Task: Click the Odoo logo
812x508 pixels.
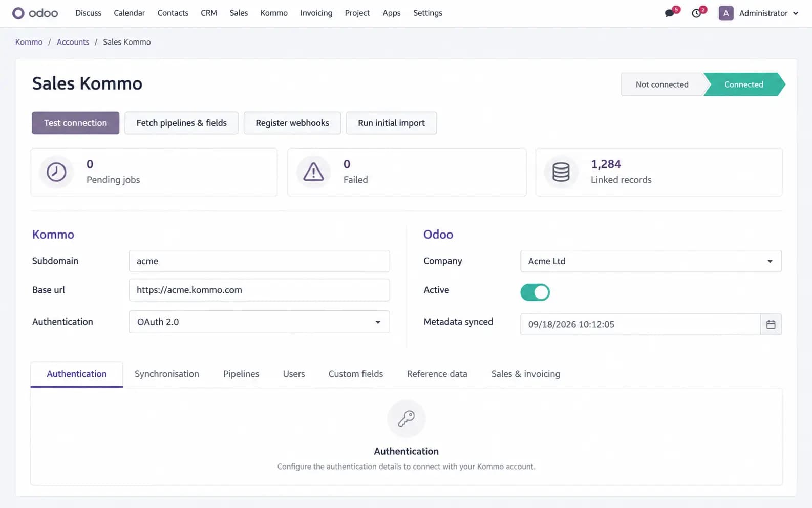Action: 35,13
